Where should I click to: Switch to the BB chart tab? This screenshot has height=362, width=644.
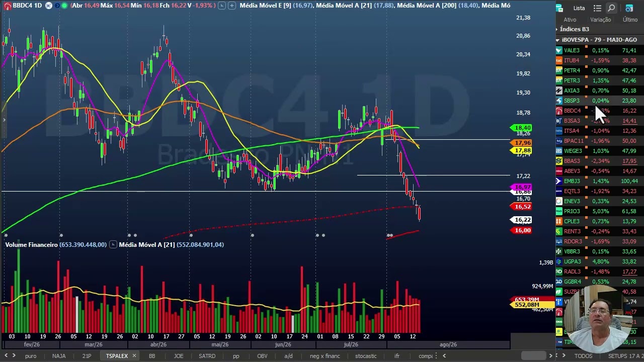pyautogui.click(x=151, y=356)
